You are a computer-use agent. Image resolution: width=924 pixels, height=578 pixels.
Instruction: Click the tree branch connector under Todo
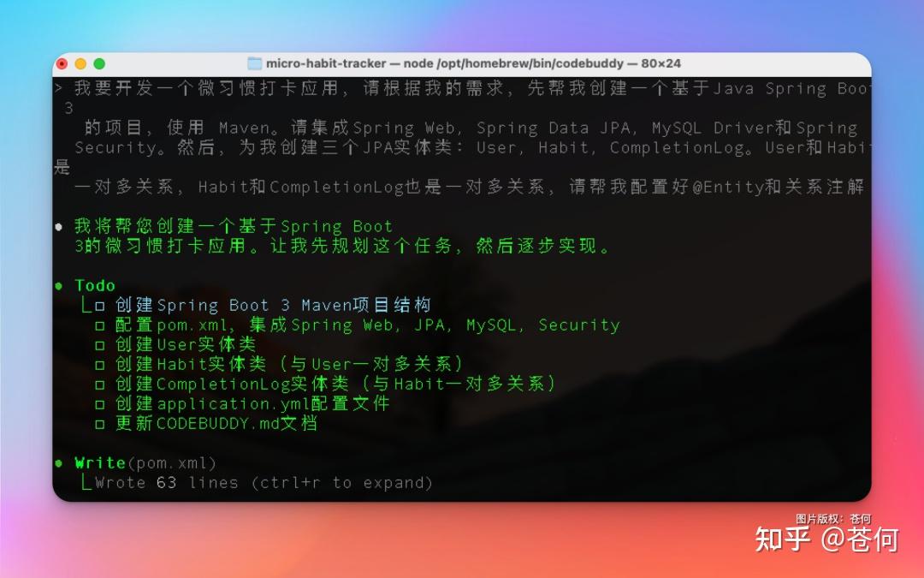pyautogui.click(x=85, y=306)
